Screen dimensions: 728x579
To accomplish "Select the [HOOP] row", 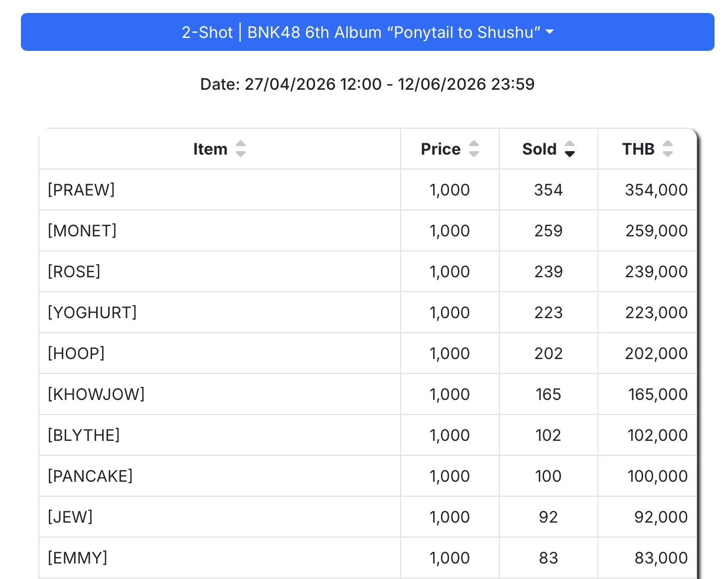I will click(x=76, y=353).
